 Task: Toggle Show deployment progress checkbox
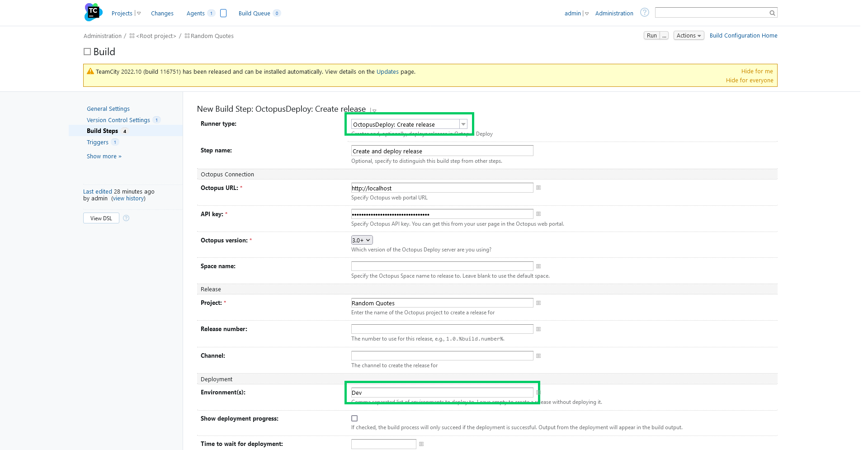tap(354, 419)
